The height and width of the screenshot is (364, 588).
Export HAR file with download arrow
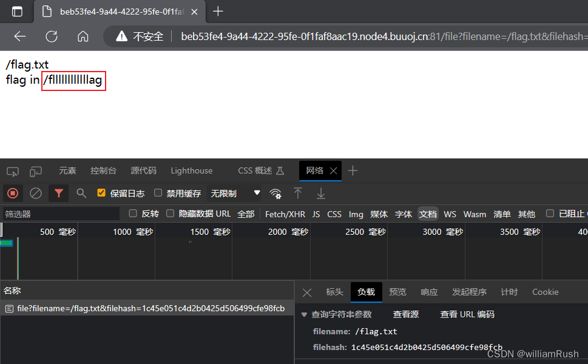(320, 194)
